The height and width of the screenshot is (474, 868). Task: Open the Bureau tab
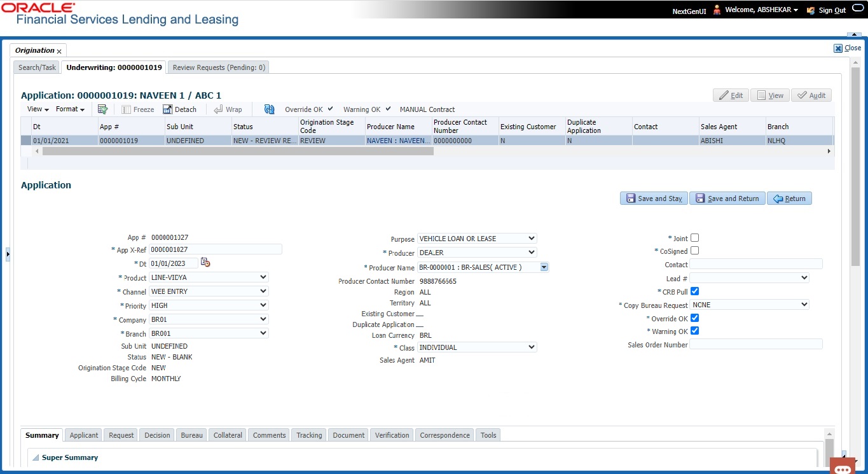(192, 435)
